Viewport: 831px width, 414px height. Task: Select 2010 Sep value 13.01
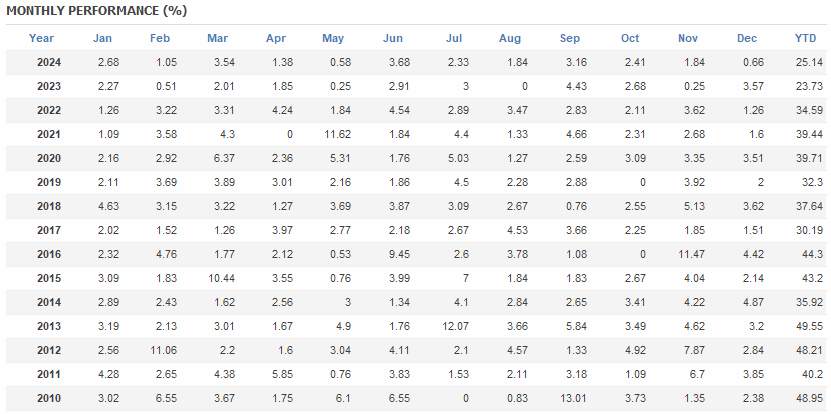point(573,399)
